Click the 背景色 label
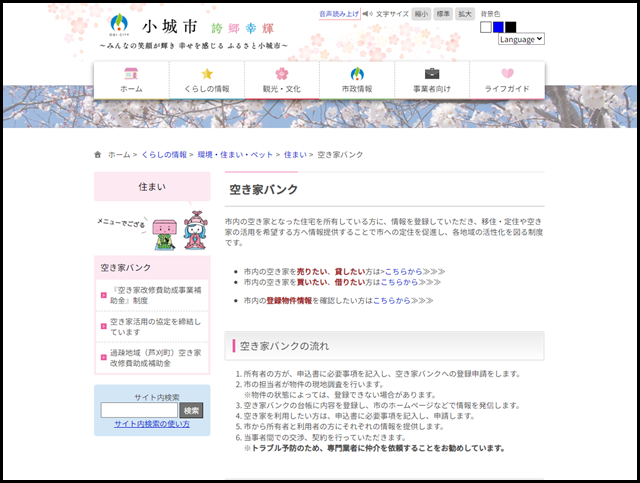This screenshot has height=483, width=640. [490, 14]
